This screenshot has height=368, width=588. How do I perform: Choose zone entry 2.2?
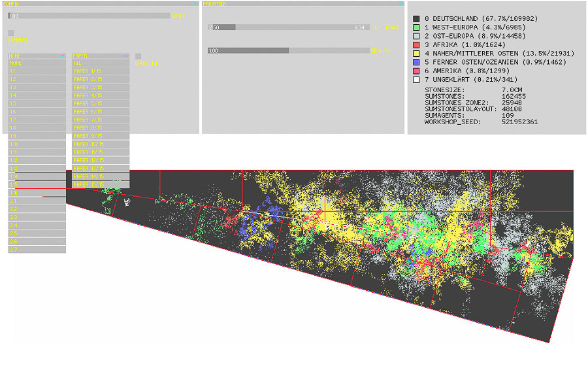point(37,209)
